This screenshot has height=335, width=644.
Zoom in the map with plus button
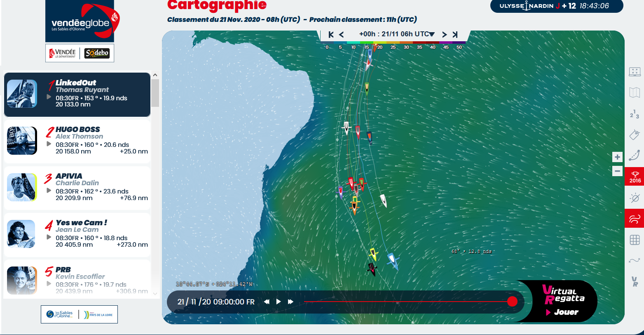(617, 157)
